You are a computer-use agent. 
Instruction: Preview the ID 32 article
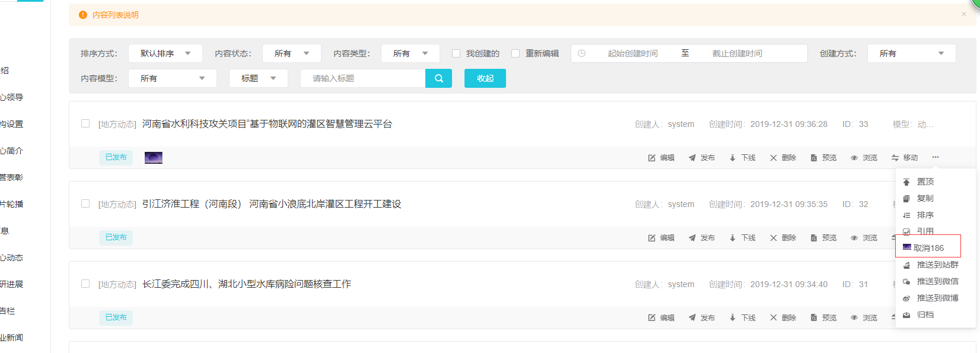pyautogui.click(x=823, y=238)
